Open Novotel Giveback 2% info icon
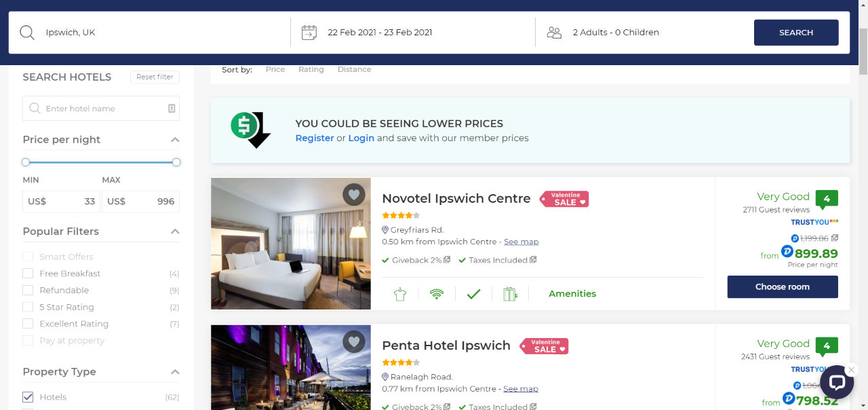 pos(448,260)
